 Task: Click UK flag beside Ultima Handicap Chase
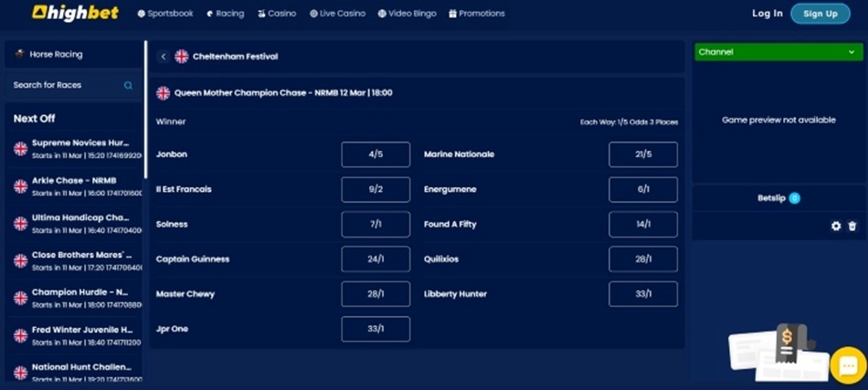(20, 224)
